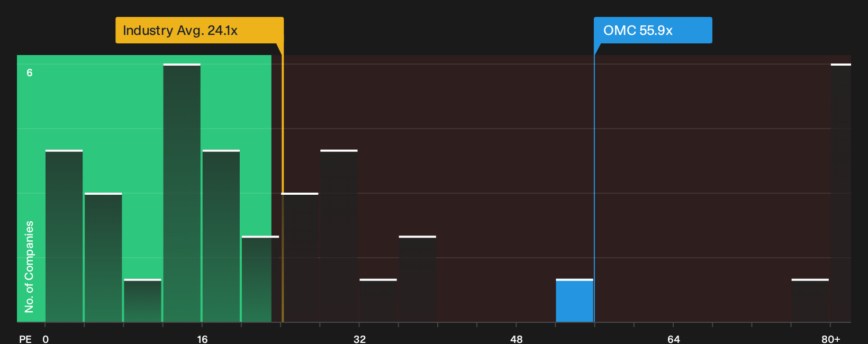Click the x-axis label 64
This screenshot has width=868, height=344.
click(x=673, y=339)
